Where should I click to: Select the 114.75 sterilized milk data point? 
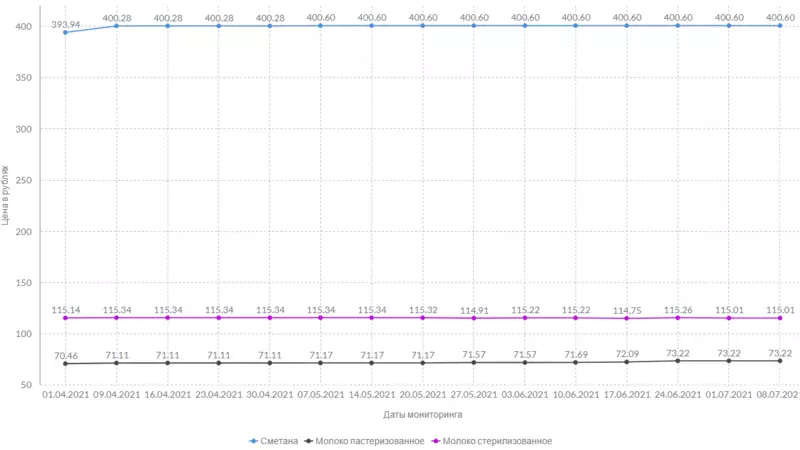click(x=627, y=318)
